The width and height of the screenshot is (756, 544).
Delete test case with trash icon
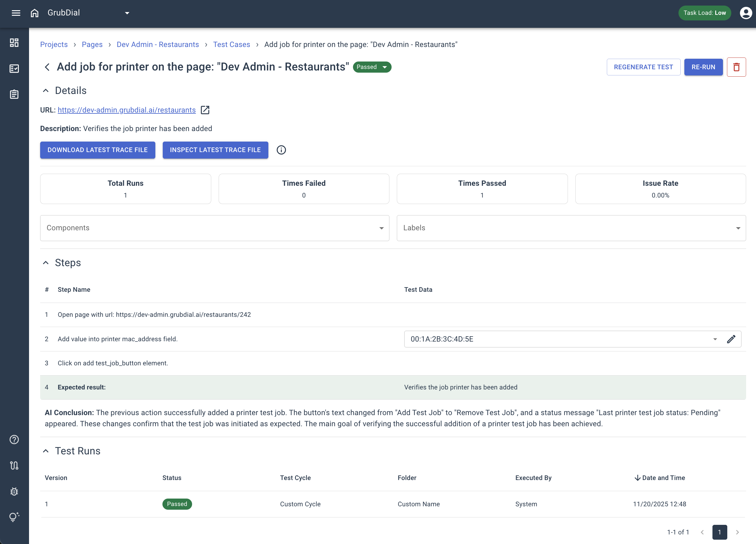pyautogui.click(x=736, y=67)
